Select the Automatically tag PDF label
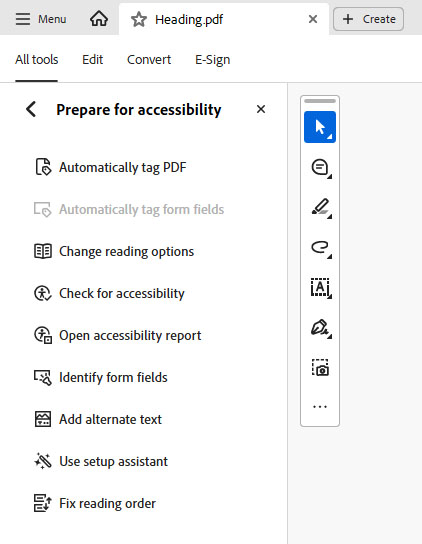Viewport: 422px width, 544px height. [x=123, y=167]
